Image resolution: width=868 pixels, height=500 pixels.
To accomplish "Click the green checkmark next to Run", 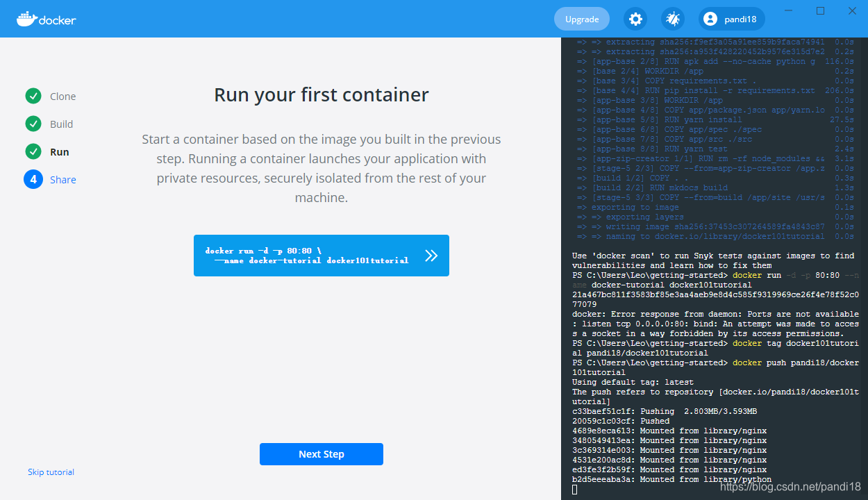I will [33, 151].
